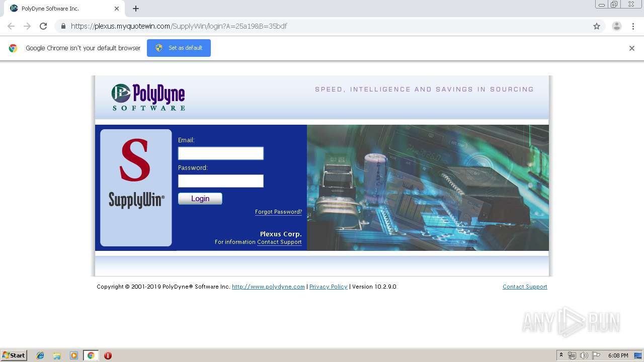644x362 pixels.
Task: Bookmark this page with the star icon
Action: point(597,26)
